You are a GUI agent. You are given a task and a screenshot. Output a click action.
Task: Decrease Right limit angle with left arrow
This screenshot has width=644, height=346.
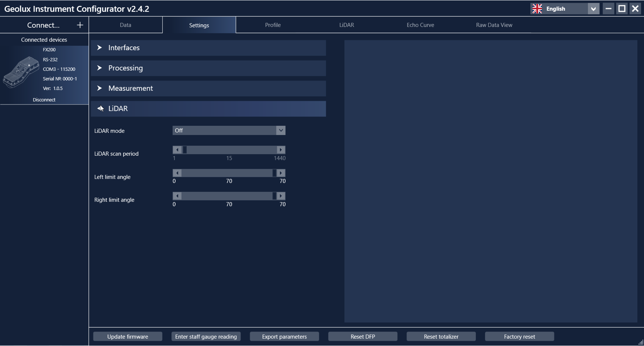[x=177, y=196]
